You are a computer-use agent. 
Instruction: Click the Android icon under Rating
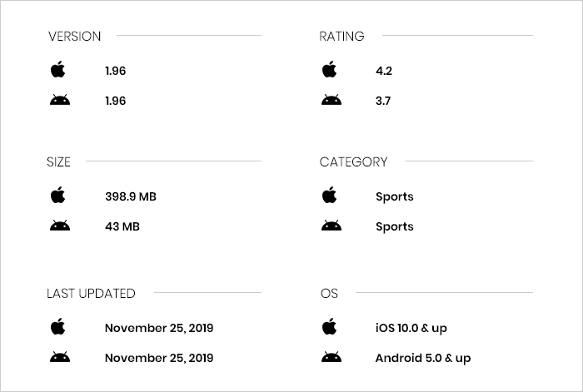tap(331, 101)
